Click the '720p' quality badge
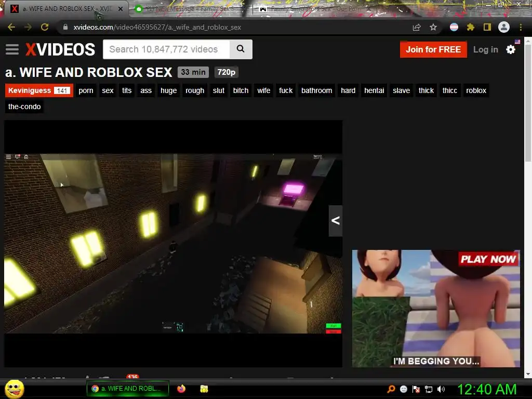The image size is (532, 399). pos(227,72)
